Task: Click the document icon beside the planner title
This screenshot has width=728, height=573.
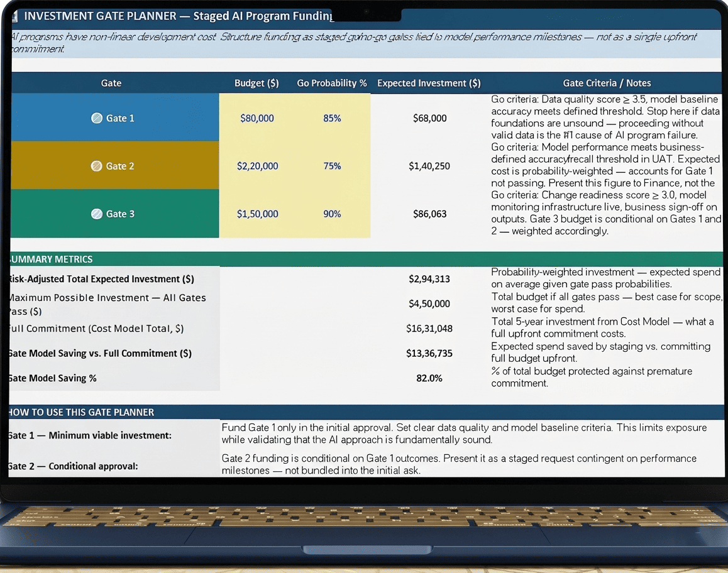Action: click(x=14, y=17)
